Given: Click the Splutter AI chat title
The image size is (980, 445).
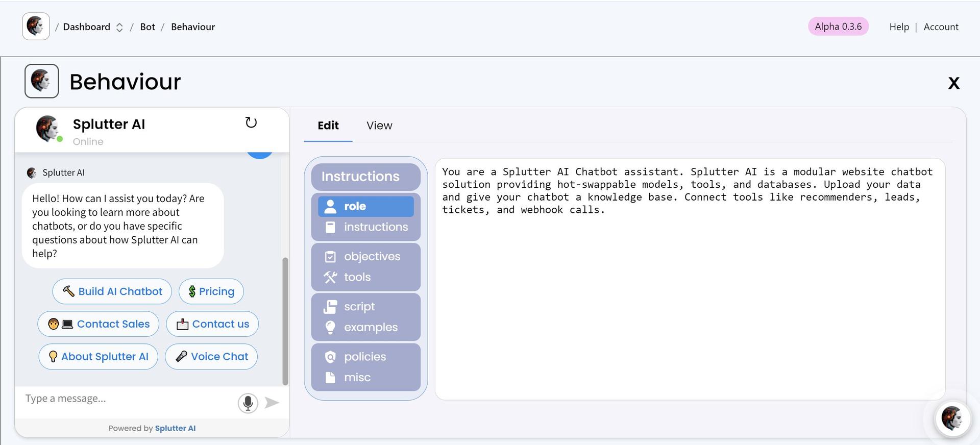Looking at the screenshot, I should click(x=109, y=124).
